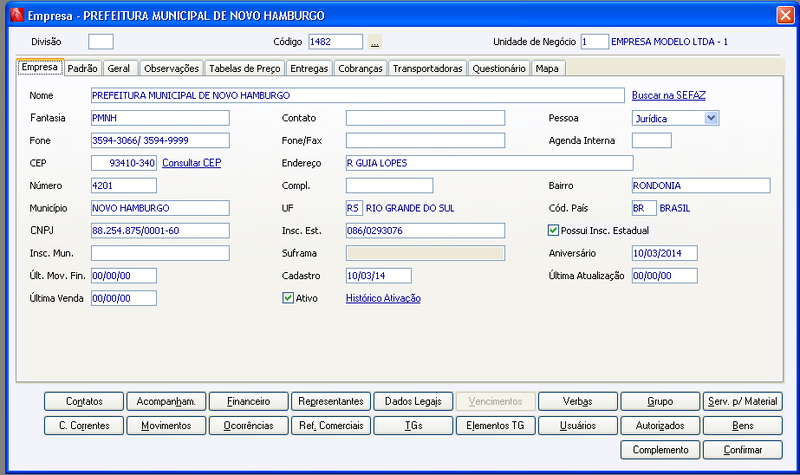Open the Acompanham. button
Screen dimensions: 800x475
click(166, 401)
